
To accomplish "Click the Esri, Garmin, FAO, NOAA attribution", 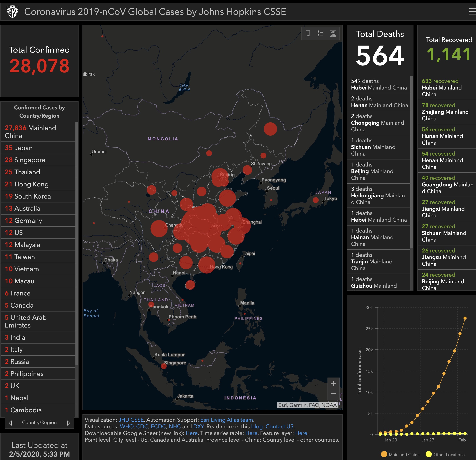I will point(307,405).
